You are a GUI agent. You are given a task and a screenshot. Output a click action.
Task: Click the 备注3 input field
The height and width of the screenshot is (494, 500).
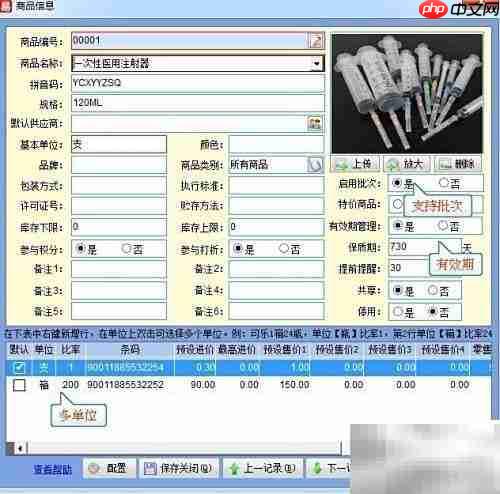coord(119,290)
